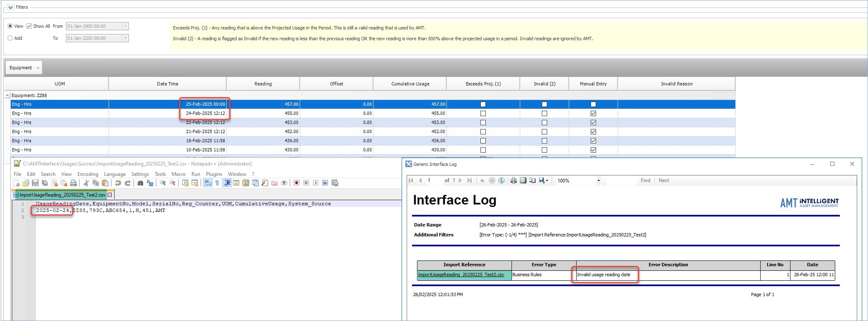Click Refresh icon in Interface Log toolbar
Screen dimensions: 868x321
click(502, 180)
